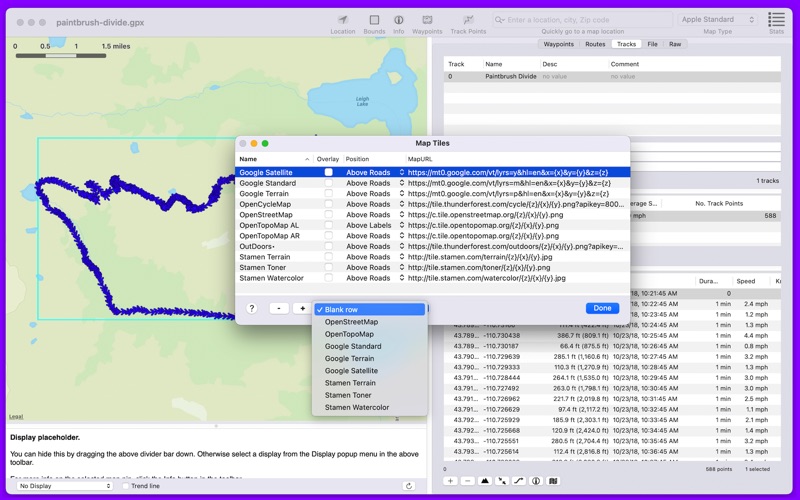Select the OutDoors tile row name
This screenshot has width=800, height=500.
257,246
